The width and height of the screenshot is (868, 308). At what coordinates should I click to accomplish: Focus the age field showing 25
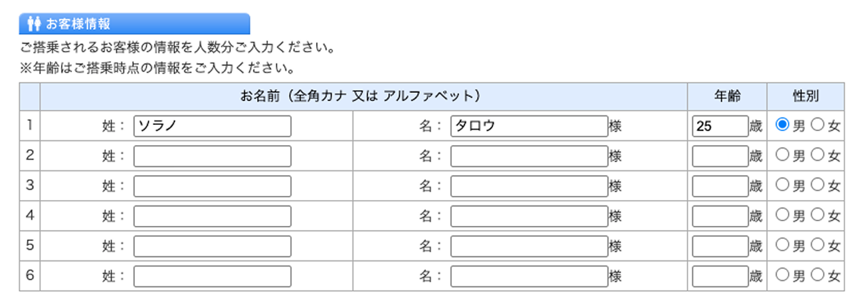tap(719, 126)
